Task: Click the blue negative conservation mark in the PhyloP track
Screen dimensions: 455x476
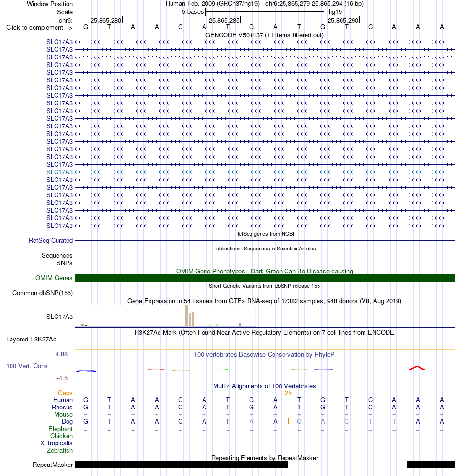Action: click(x=86, y=371)
